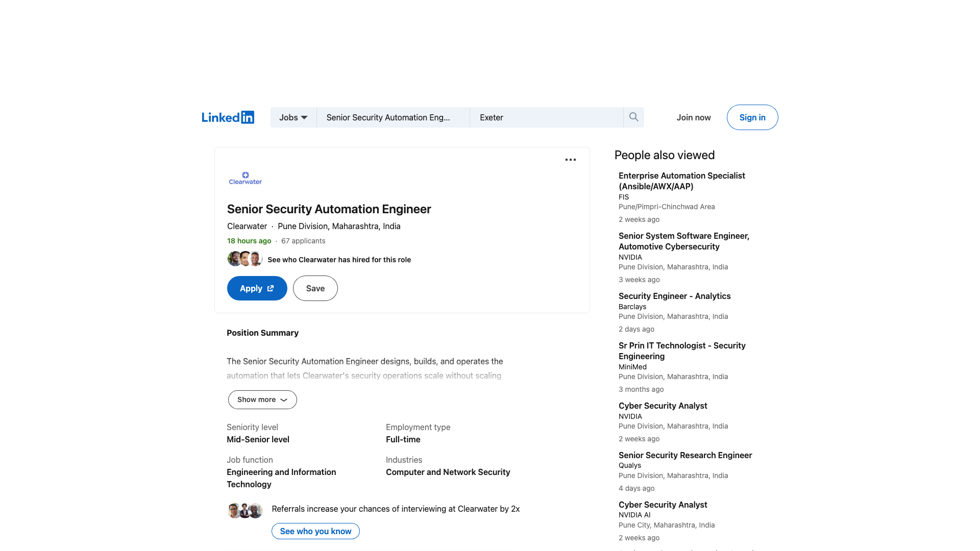Click the search magnifier icon
The width and height of the screenshot is (980, 551).
point(633,117)
